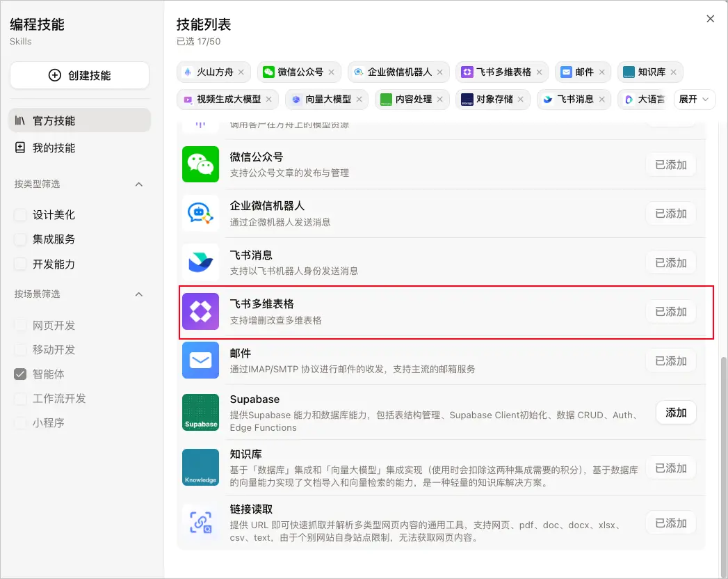Click the 知识库 skill title

click(246, 454)
